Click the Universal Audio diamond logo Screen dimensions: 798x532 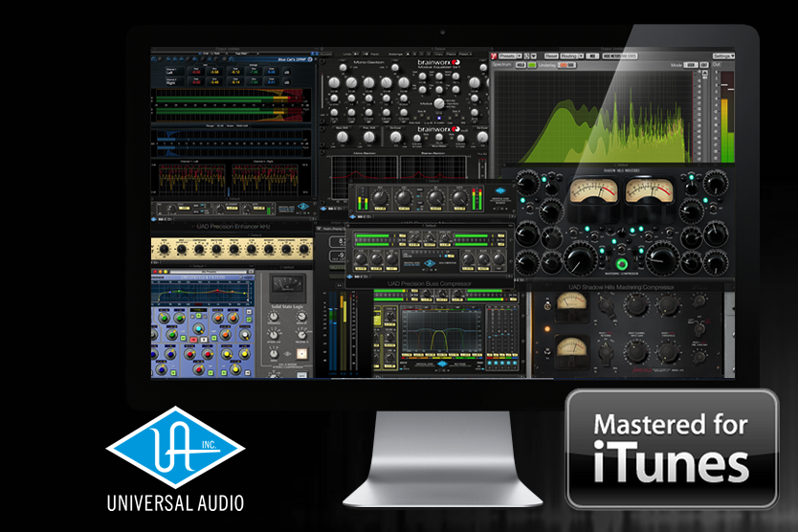click(175, 448)
